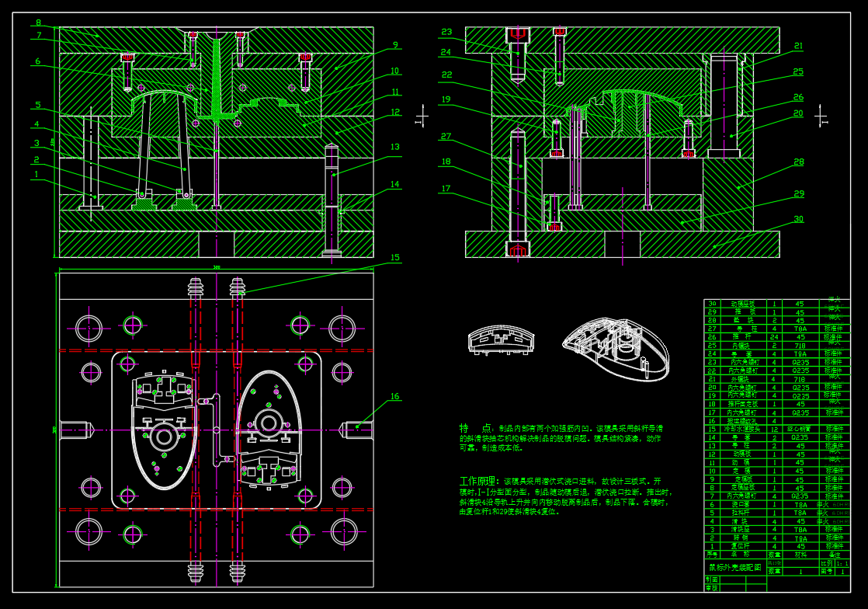This screenshot has width=868, height=609.
Task: Click the 工作原理 working principle heading
Action: [x=481, y=481]
